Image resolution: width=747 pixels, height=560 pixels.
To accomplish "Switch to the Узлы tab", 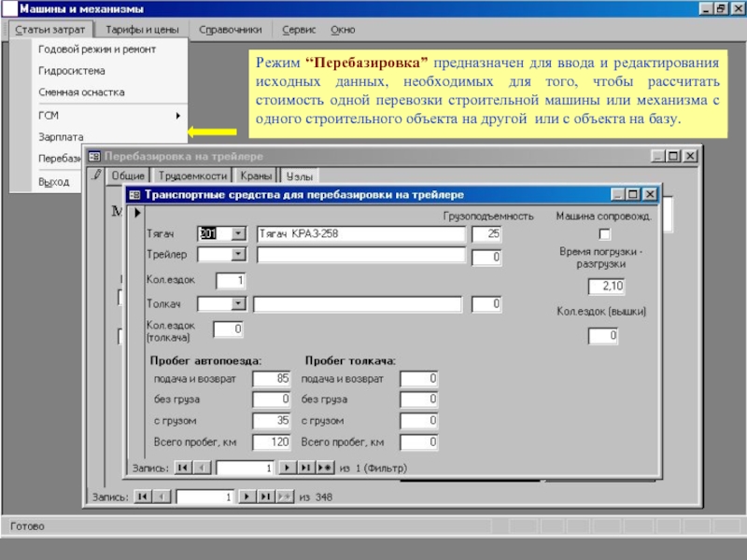I will (x=299, y=176).
